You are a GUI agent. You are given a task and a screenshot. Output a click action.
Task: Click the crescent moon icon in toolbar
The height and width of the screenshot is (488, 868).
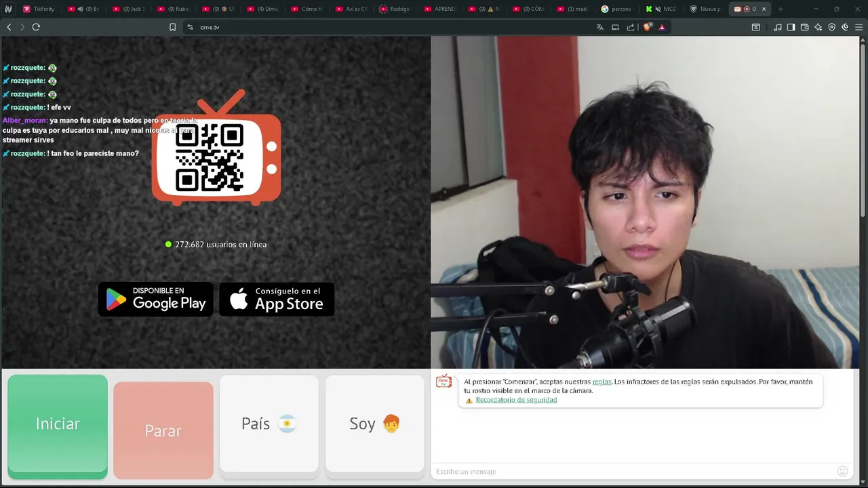tap(845, 27)
